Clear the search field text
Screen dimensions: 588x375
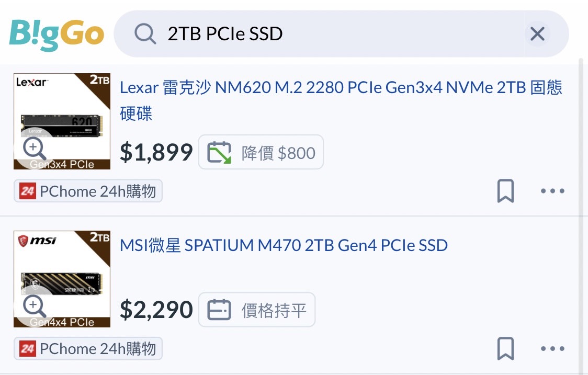point(537,35)
